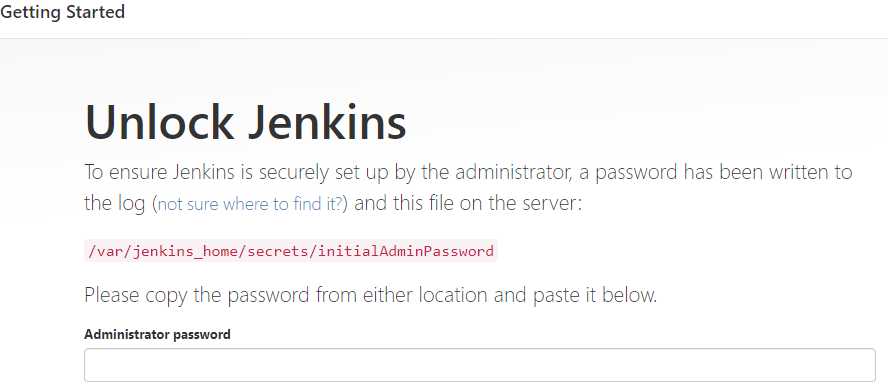888x388 pixels.
Task: Click the "Administrator password" field label
Action: [157, 334]
